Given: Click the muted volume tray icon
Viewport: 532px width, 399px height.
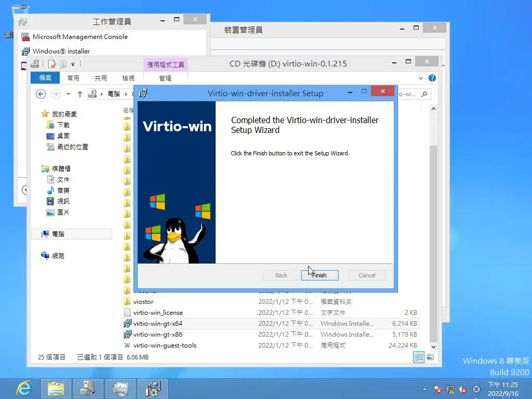Looking at the screenshot, I should point(462,389).
